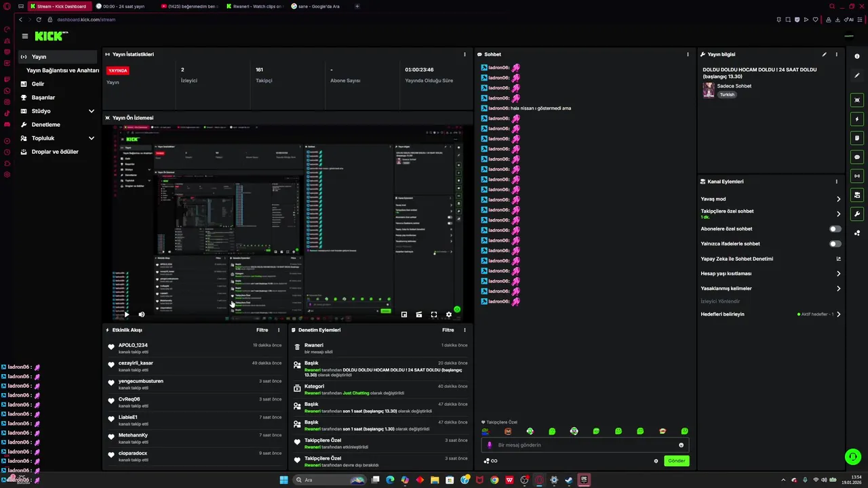Open Kanal Eylemleri three-dot menu
Screen dimensions: 868x488
click(x=837, y=182)
